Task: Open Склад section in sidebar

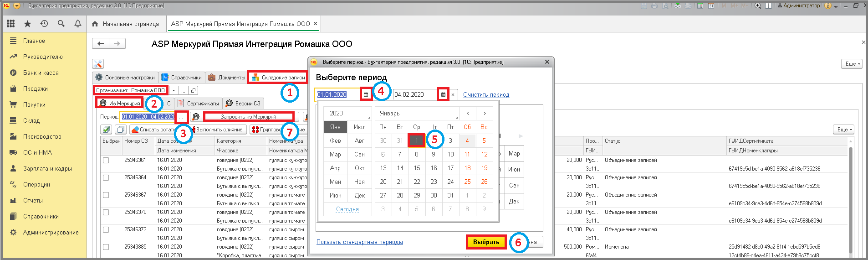Action: (31, 120)
